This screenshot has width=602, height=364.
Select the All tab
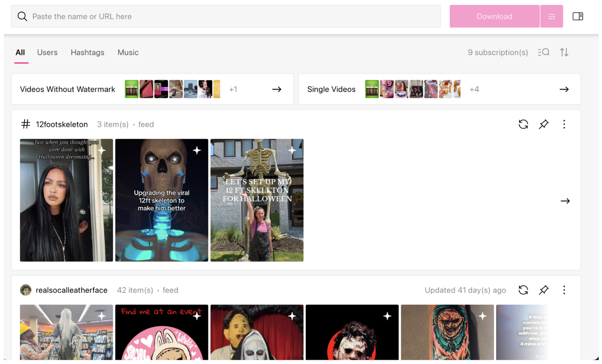[x=20, y=52]
